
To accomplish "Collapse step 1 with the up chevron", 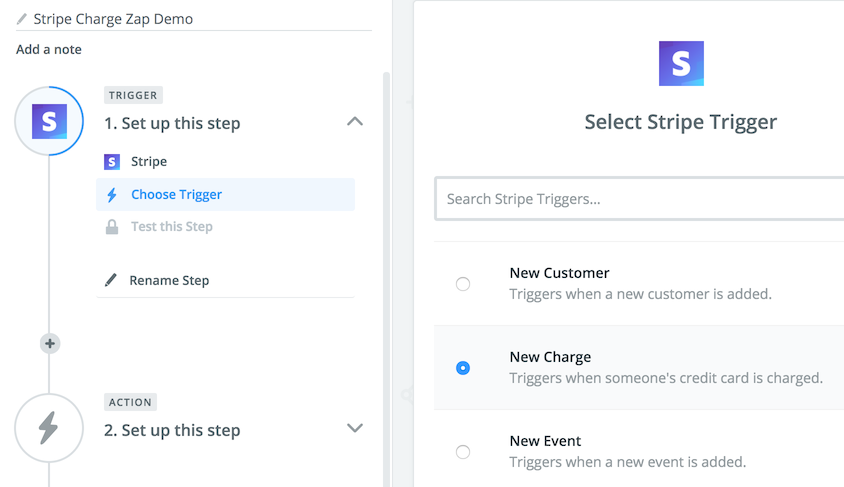I will 355,122.
